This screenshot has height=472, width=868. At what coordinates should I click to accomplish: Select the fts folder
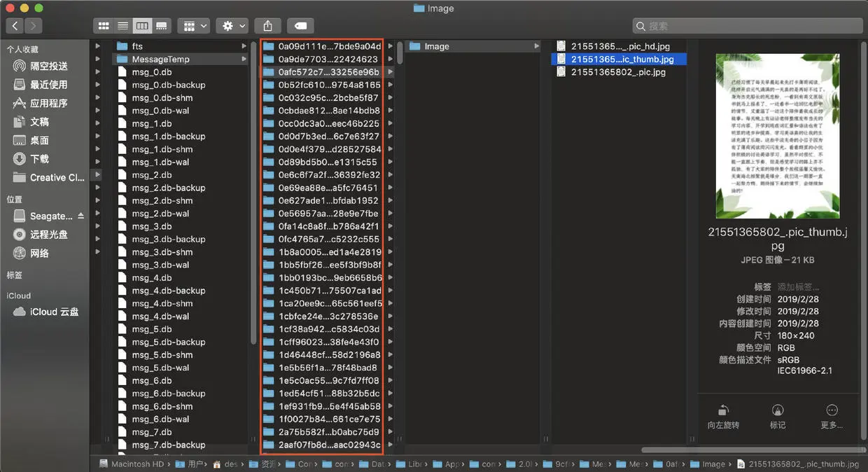(181, 46)
